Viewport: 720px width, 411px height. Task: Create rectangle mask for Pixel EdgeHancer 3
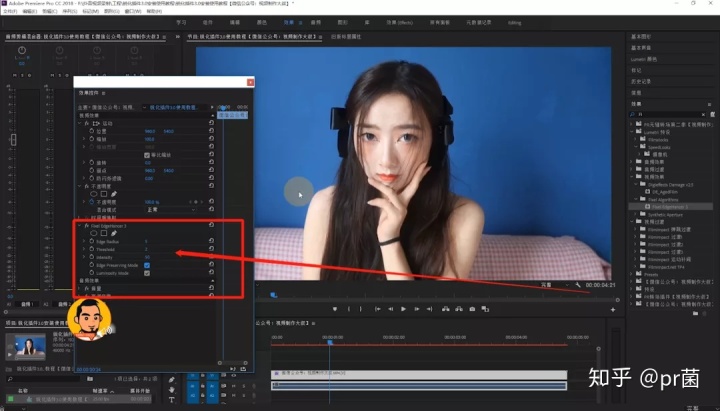click(x=104, y=233)
